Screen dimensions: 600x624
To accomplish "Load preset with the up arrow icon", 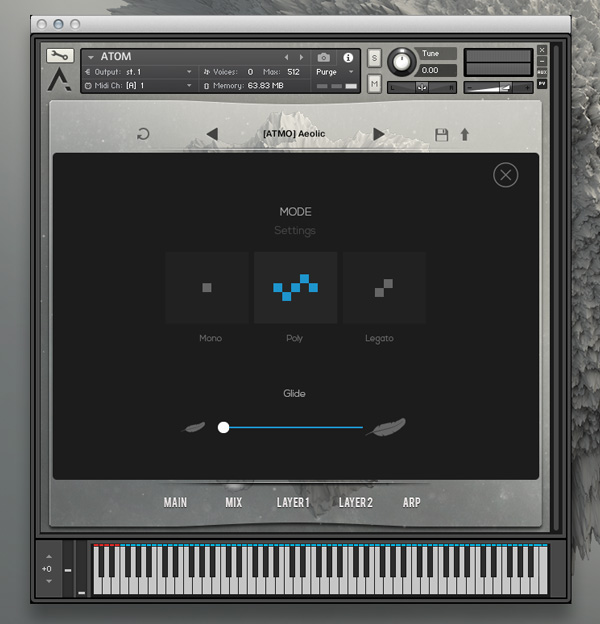I will click(x=465, y=135).
